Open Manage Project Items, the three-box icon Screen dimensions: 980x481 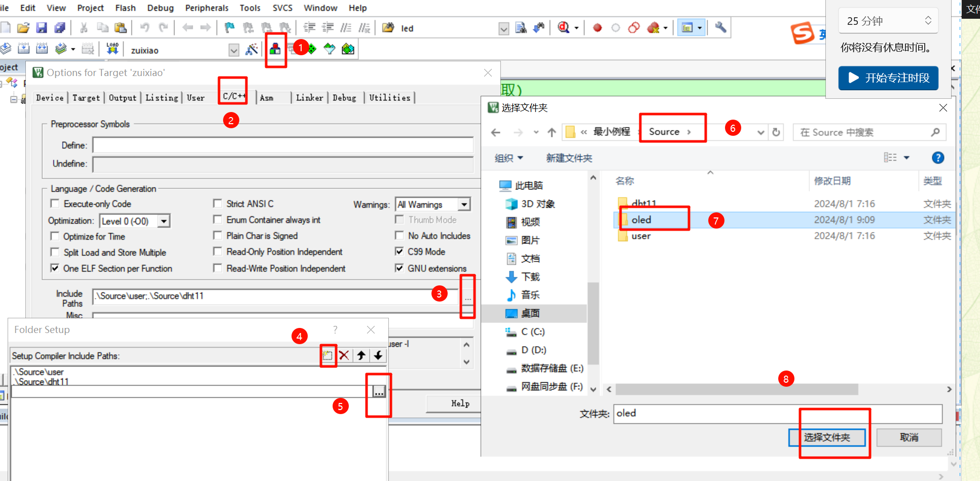[x=275, y=49]
